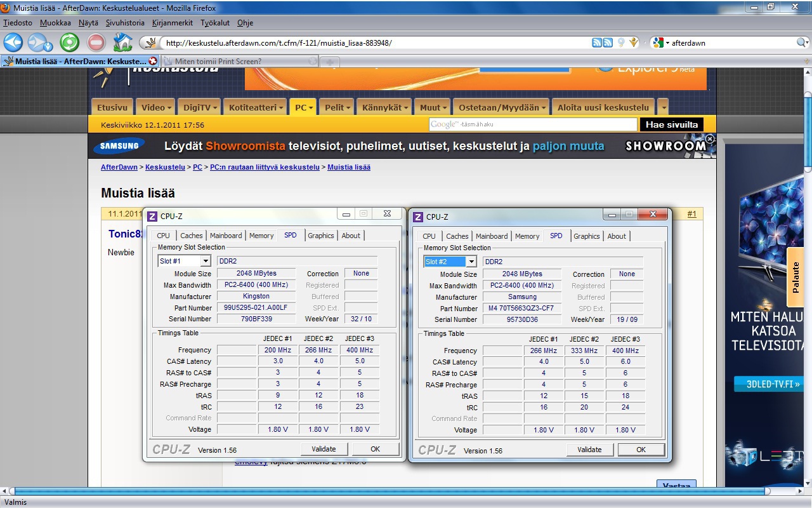This screenshot has width=812, height=508.
Task: Open a new tab with plus button
Action: tap(330, 62)
